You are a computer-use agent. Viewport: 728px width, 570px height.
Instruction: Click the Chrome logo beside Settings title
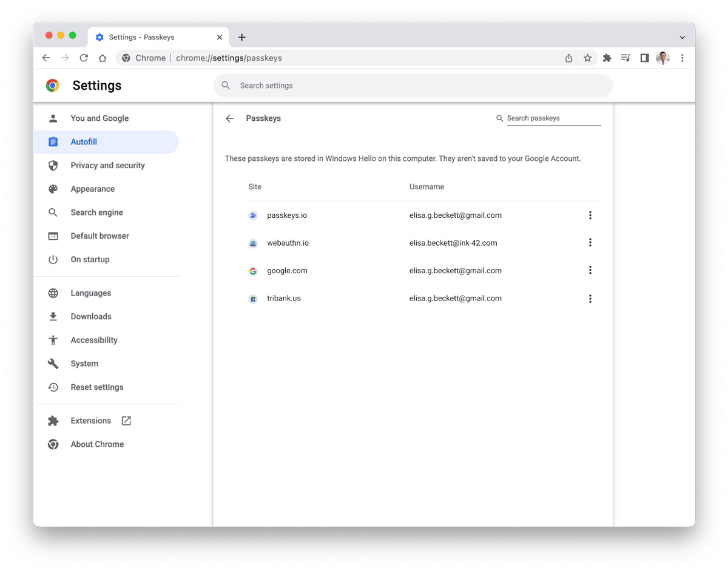coord(53,86)
